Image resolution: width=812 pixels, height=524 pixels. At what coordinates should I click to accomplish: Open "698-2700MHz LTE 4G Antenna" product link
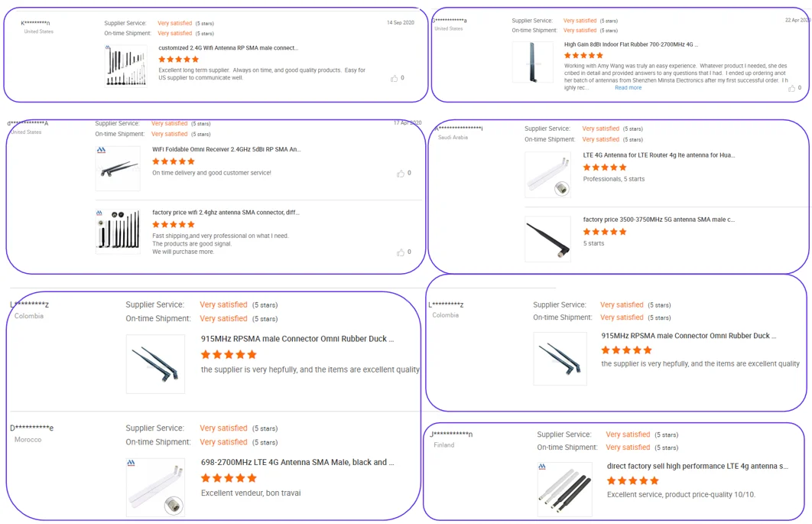(x=297, y=462)
